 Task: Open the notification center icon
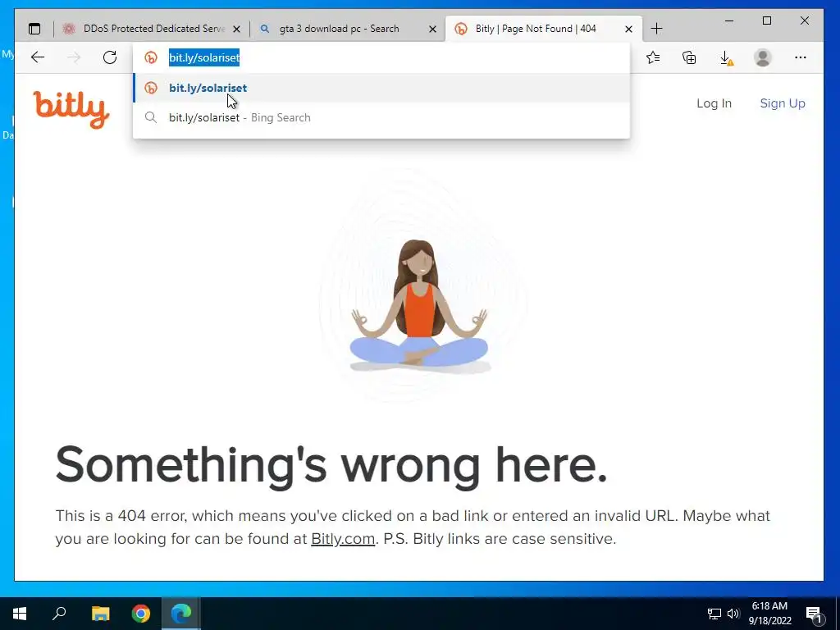pyautogui.click(x=815, y=614)
